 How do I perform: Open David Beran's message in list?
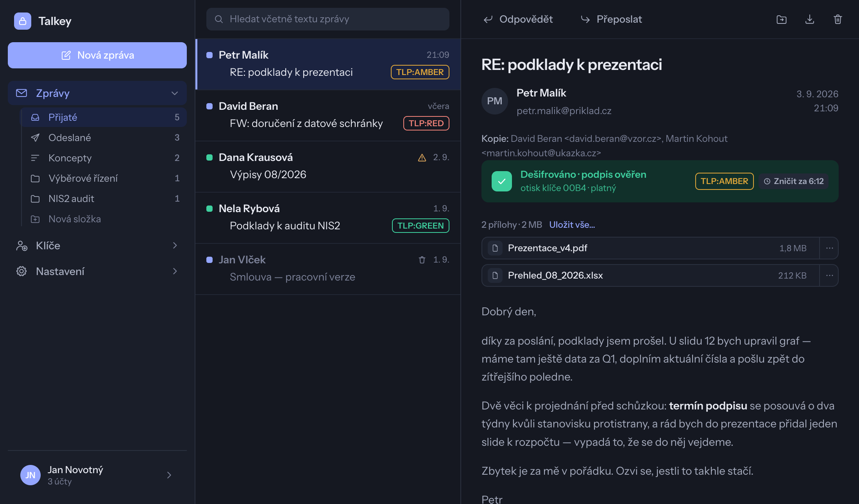[328, 115]
